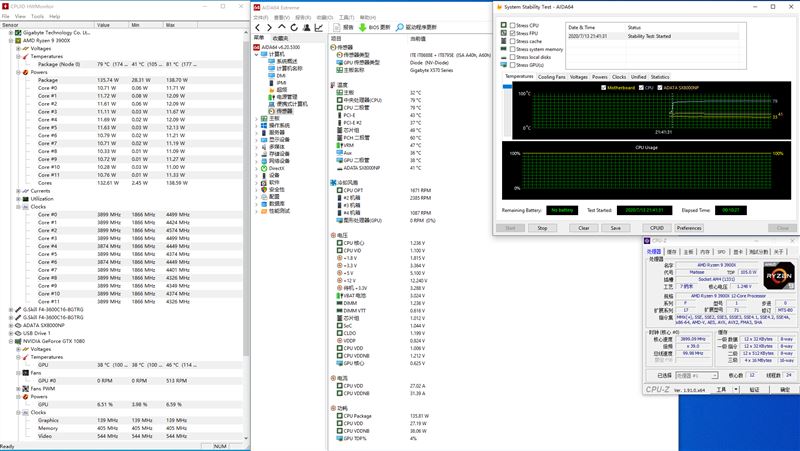Viewport: 800px width, 451px height.
Task: Switch to Voltages tab in stability test
Action: pyautogui.click(x=579, y=77)
